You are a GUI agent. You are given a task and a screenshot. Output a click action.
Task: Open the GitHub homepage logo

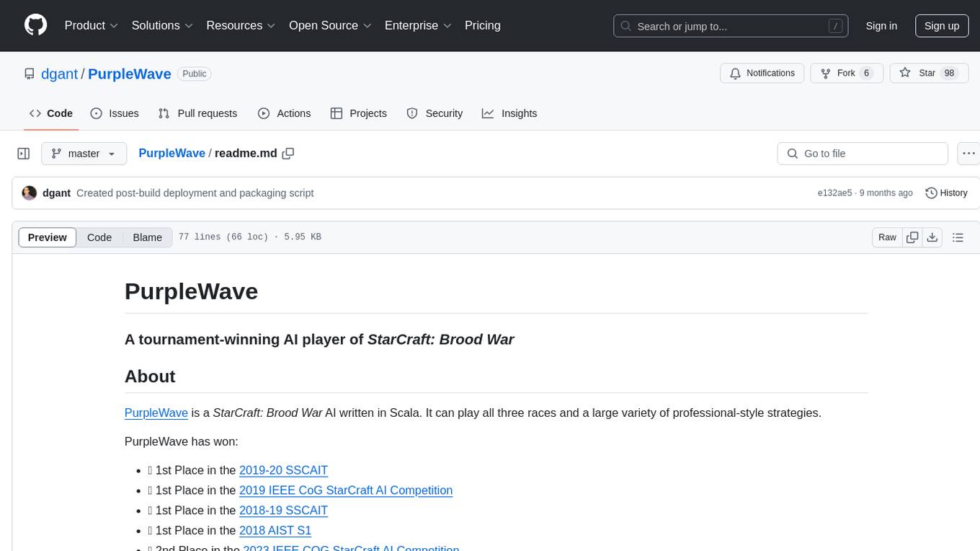(x=35, y=25)
